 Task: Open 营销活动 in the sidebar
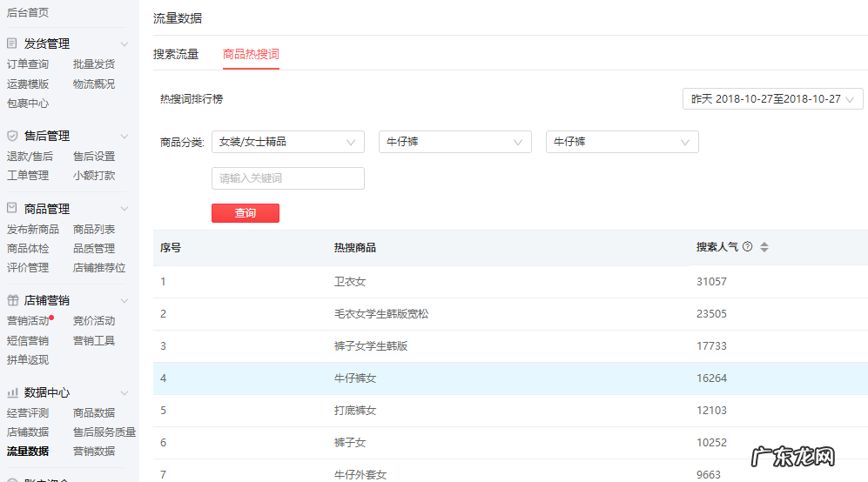coord(28,321)
